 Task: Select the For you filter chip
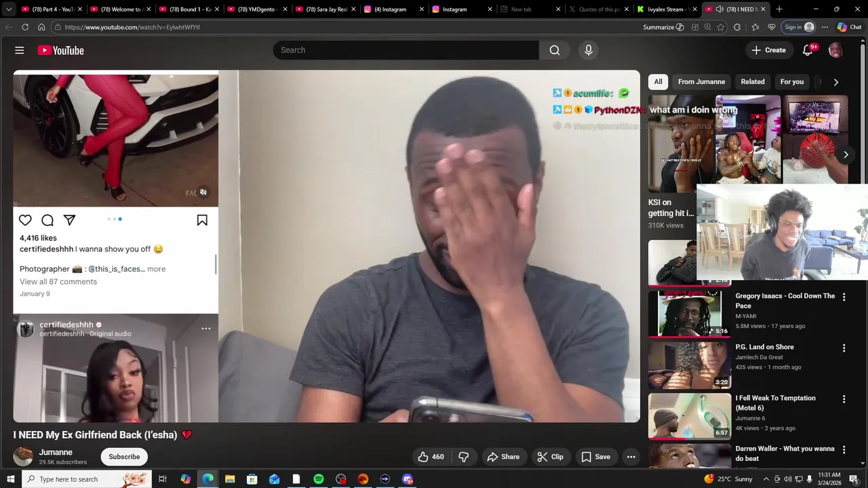792,82
